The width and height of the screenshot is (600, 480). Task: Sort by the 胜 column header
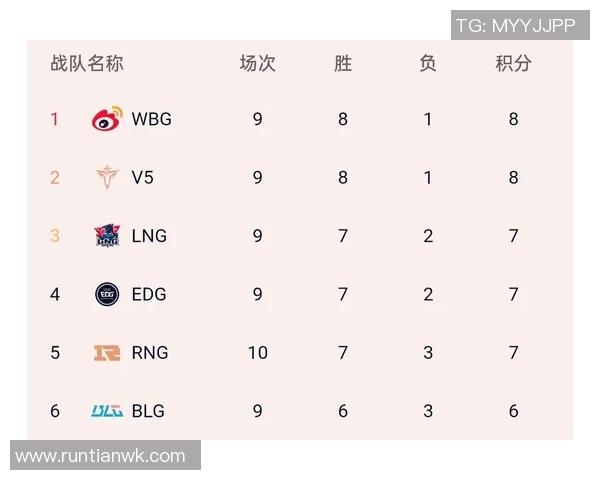pos(343,64)
